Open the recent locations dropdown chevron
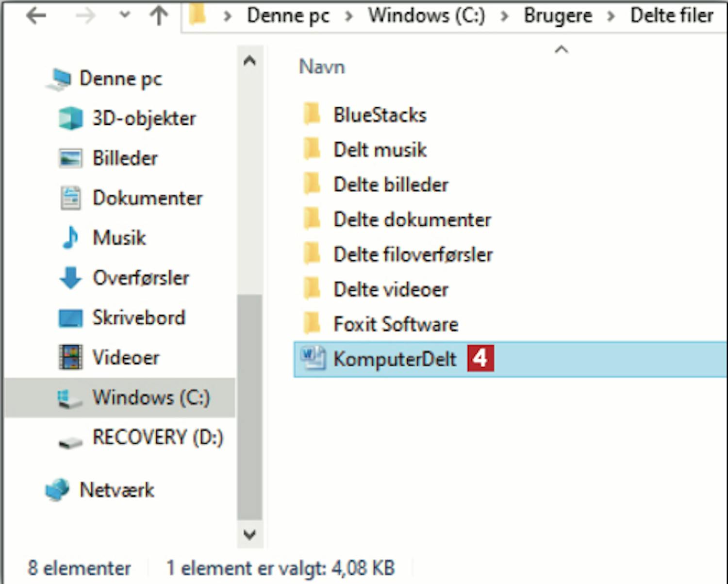The width and height of the screenshot is (728, 584). (125, 15)
